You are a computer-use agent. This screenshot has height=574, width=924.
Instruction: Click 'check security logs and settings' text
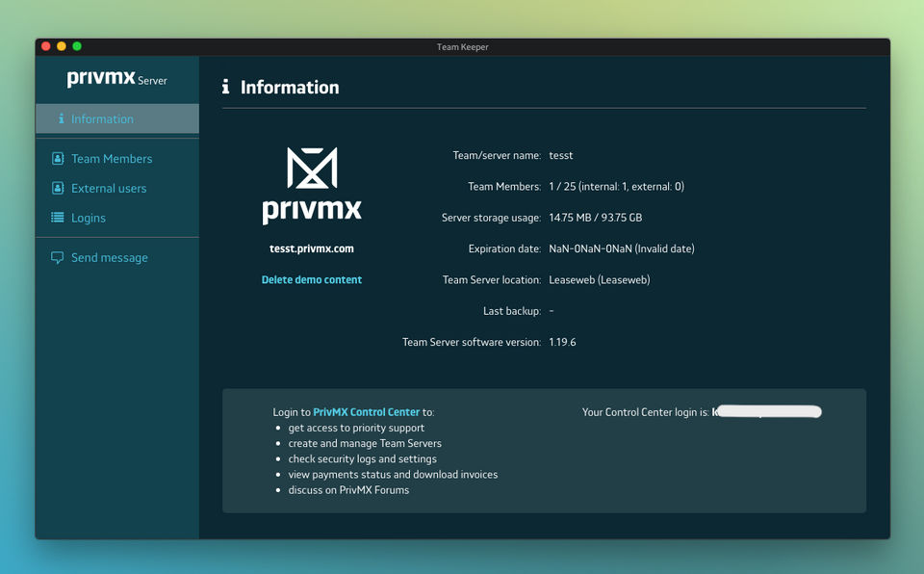click(x=363, y=459)
